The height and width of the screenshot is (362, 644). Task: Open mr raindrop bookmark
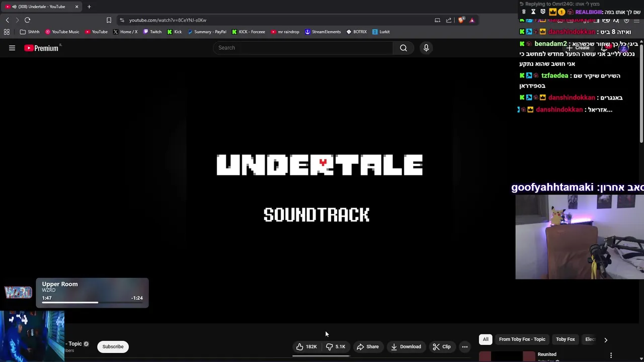285,32
